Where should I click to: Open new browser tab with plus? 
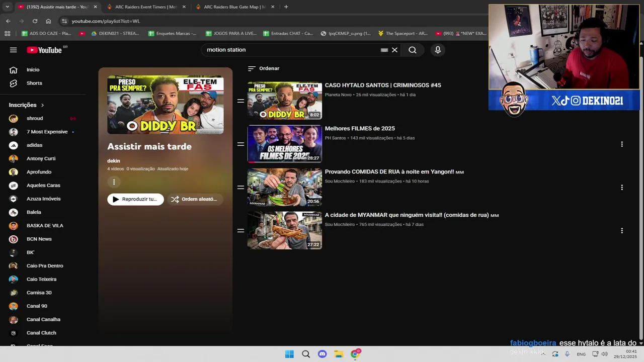coord(286,7)
